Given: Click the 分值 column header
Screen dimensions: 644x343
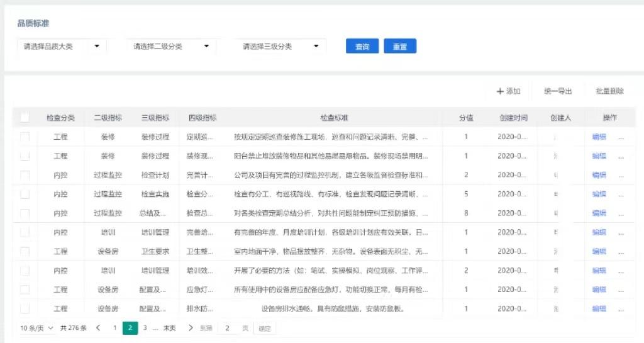Looking at the screenshot, I should point(466,118).
